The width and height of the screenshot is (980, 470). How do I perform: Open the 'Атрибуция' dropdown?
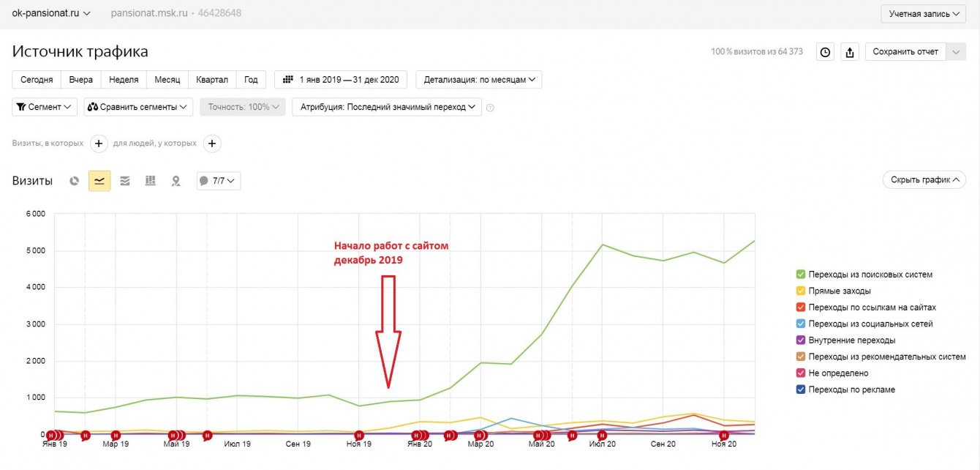click(x=388, y=107)
